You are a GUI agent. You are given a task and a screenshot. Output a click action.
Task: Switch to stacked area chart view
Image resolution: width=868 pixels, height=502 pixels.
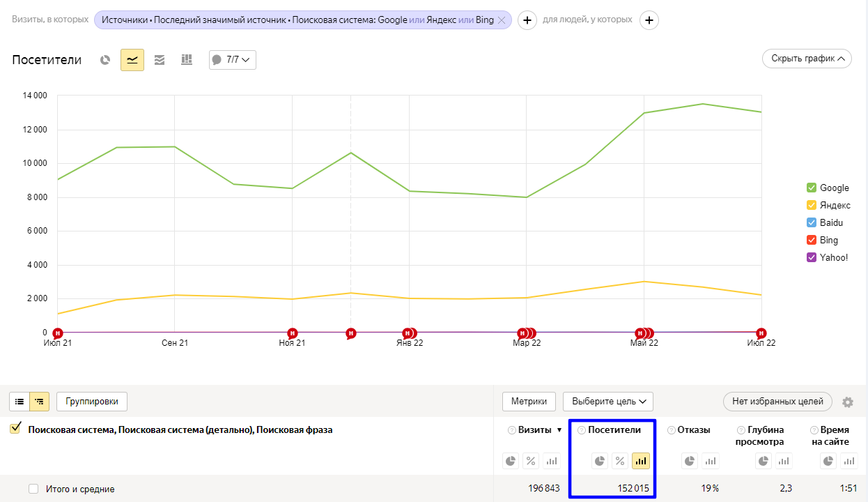[x=160, y=60]
